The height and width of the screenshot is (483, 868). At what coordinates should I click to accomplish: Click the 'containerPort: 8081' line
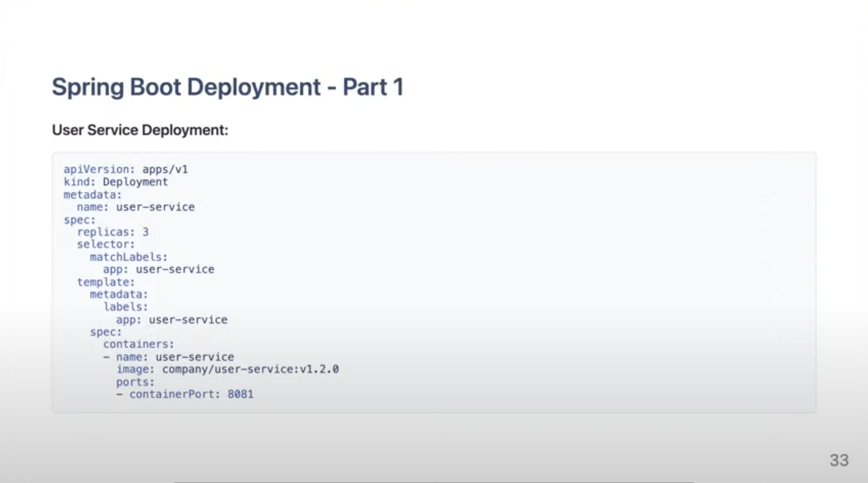tap(185, 394)
